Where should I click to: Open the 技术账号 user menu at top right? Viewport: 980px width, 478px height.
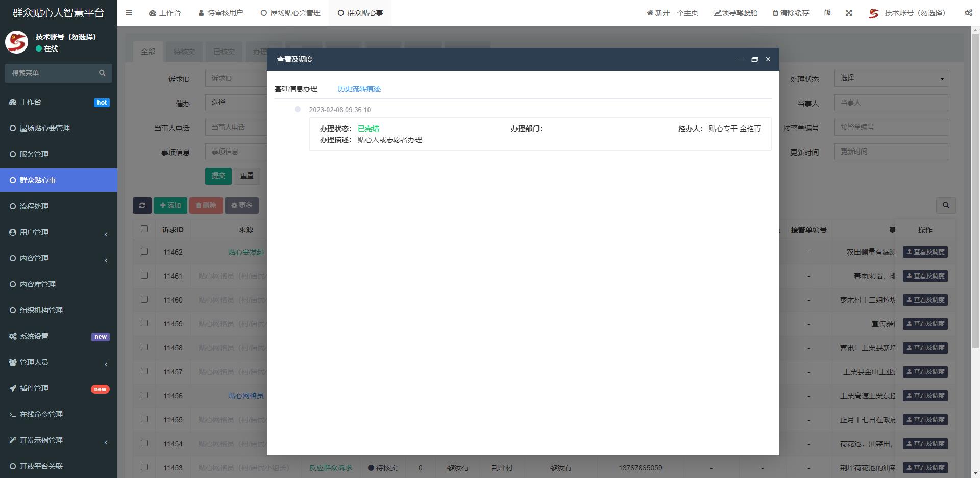tap(907, 13)
